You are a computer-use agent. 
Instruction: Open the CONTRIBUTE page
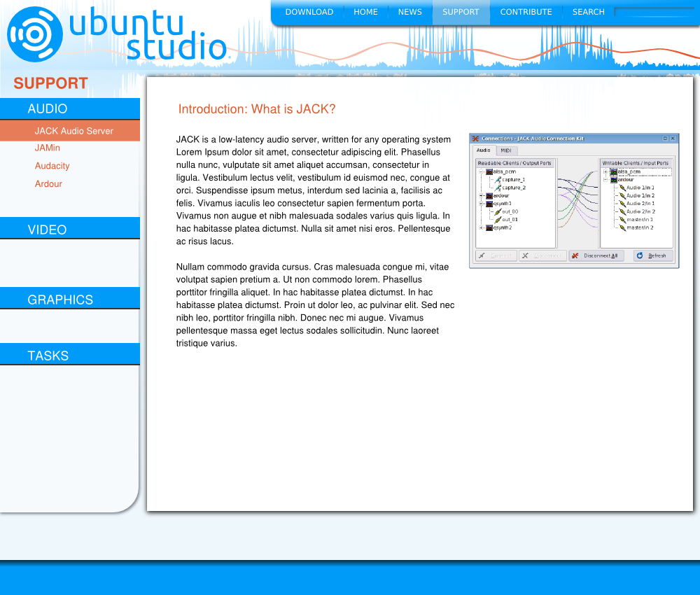tap(526, 12)
